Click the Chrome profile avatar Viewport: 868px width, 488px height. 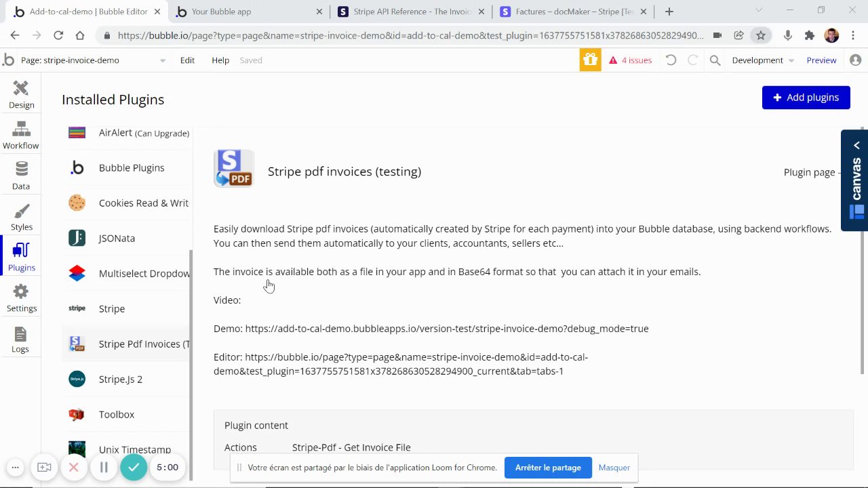click(831, 35)
